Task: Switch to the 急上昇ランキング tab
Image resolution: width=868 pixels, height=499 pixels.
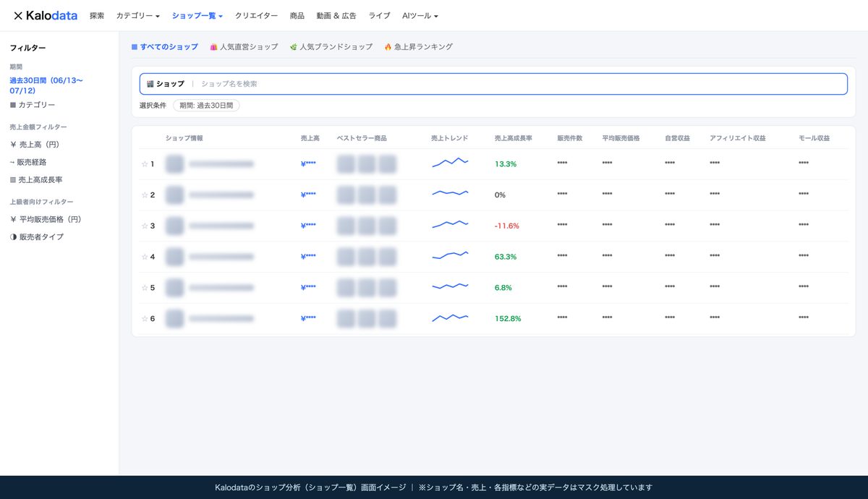Action: [x=418, y=46]
